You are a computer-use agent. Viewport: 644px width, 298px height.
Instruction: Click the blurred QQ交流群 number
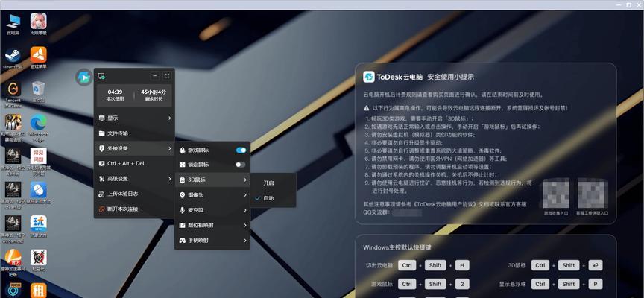[x=407, y=212]
